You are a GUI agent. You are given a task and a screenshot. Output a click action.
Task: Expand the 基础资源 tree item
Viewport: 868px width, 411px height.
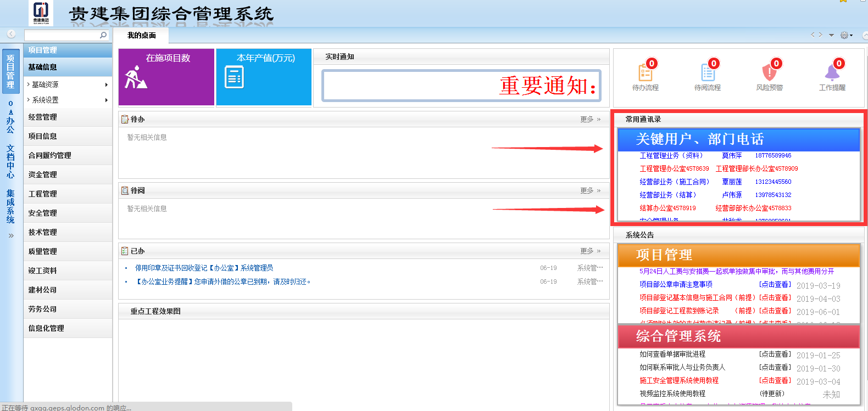(x=45, y=85)
